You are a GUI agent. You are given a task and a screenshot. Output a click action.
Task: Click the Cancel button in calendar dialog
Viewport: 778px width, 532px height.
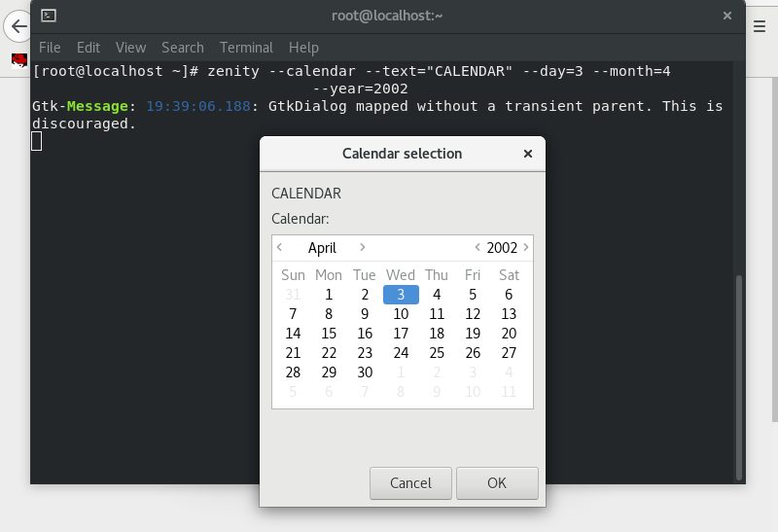point(410,482)
